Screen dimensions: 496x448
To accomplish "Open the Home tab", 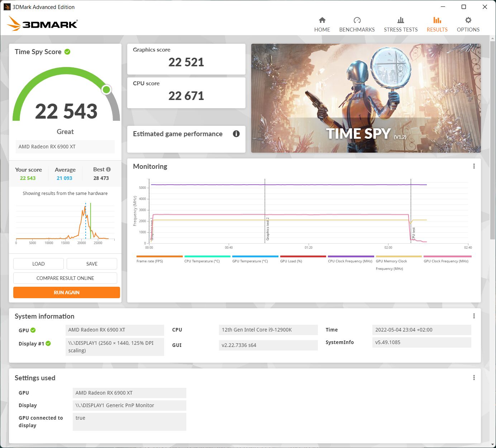I will point(322,25).
